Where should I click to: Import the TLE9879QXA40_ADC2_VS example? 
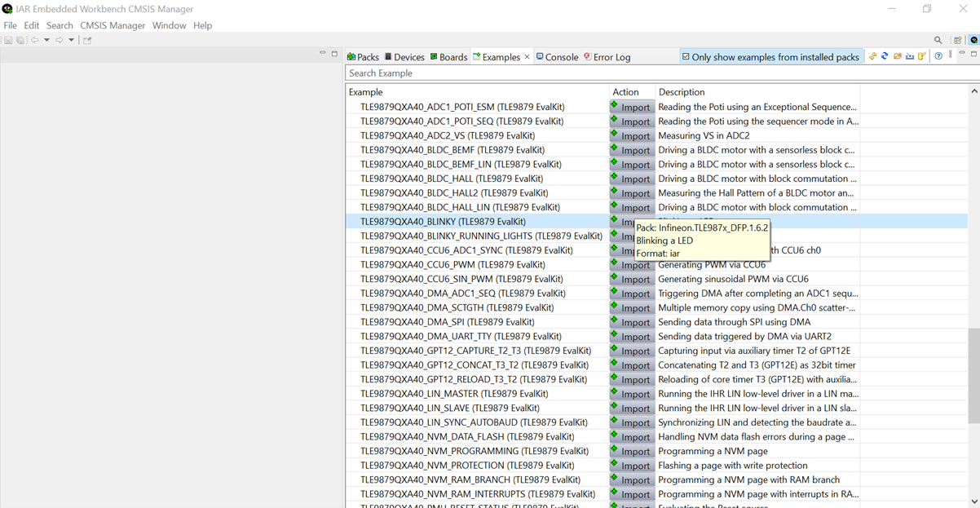(x=631, y=136)
